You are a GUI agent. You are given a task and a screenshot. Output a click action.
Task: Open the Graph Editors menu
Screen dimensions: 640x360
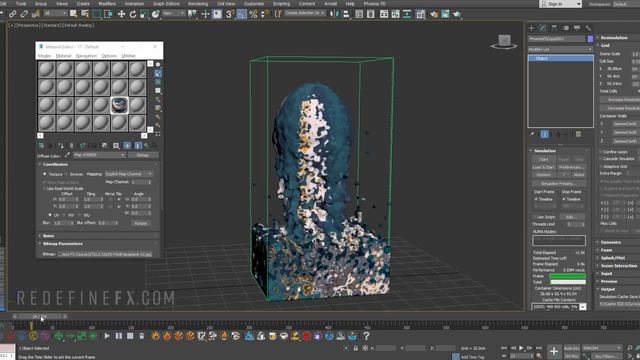click(166, 4)
